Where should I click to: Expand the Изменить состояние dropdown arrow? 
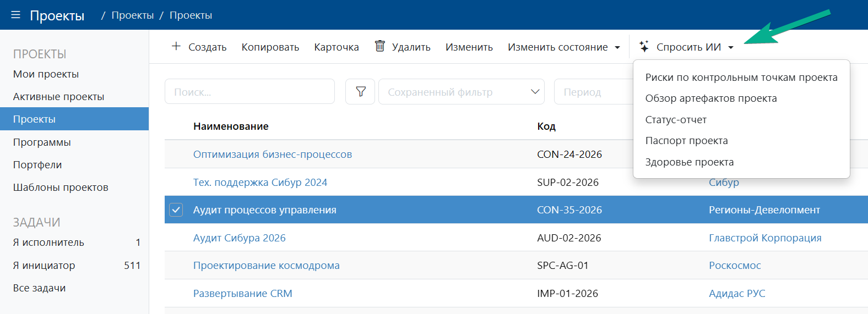coord(617,48)
